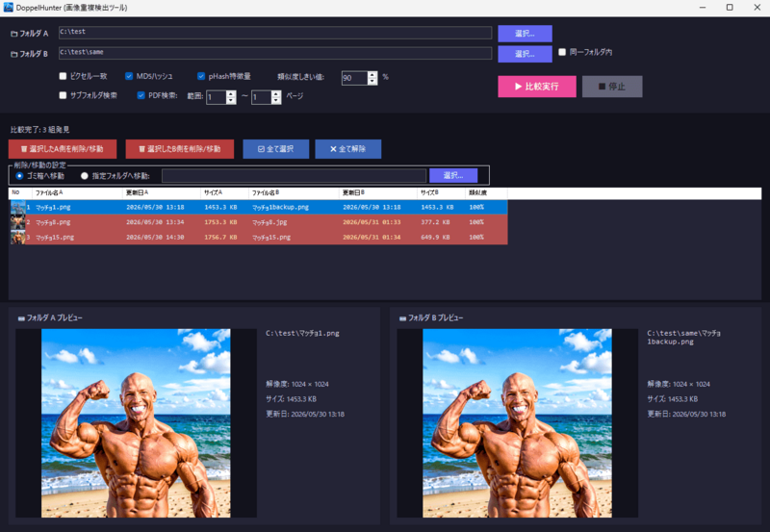Click the フォルダ A folder icon
Screen dimensions: 770x532
coord(14,34)
